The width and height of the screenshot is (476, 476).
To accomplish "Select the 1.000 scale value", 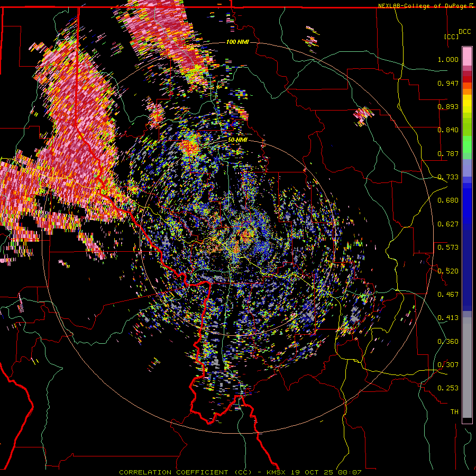I will click(x=448, y=59).
